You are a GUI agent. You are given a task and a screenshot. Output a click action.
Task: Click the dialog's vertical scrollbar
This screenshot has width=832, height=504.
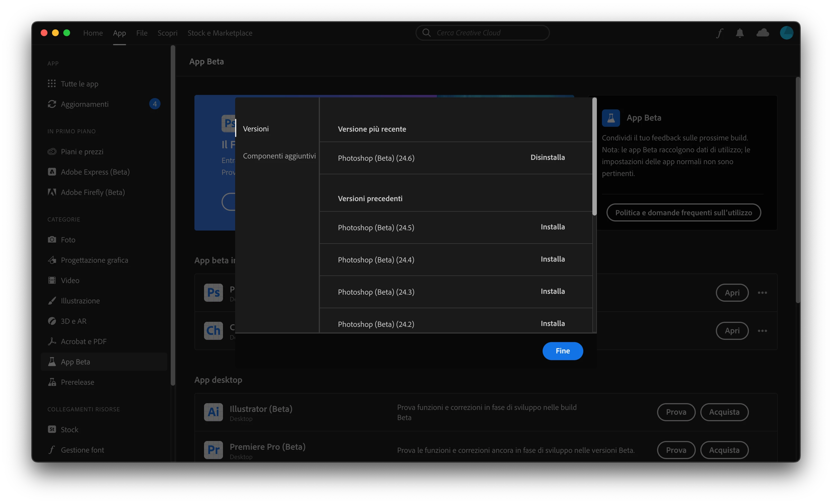pyautogui.click(x=594, y=156)
